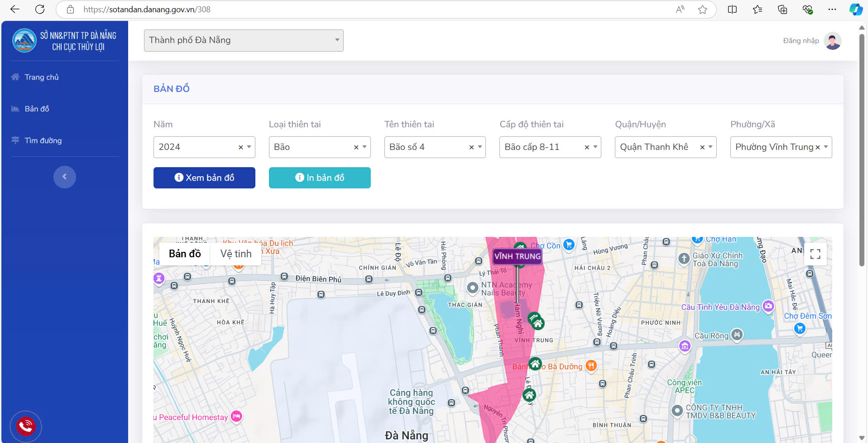The image size is (868, 443).
Task: Open Tìm đường in sidebar
Action: [x=43, y=140]
